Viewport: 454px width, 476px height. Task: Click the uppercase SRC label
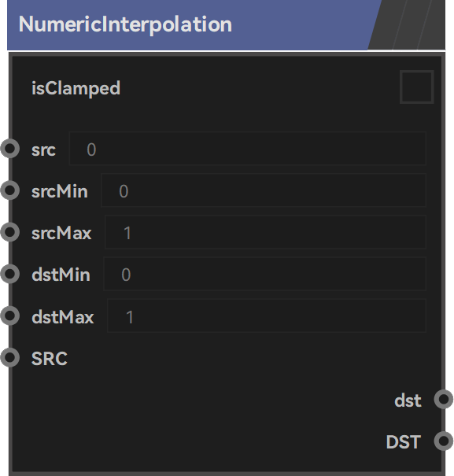[50, 359]
